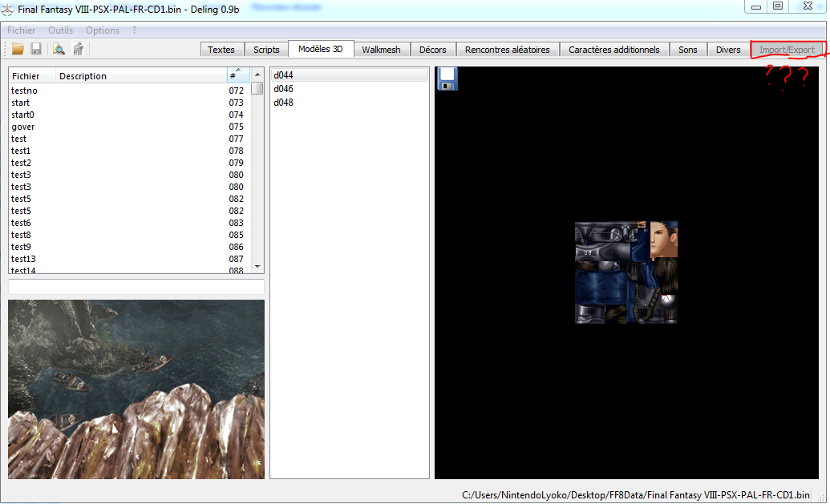This screenshot has height=504, width=830.
Task: Select the test file row numbered 077
Action: click(x=130, y=139)
